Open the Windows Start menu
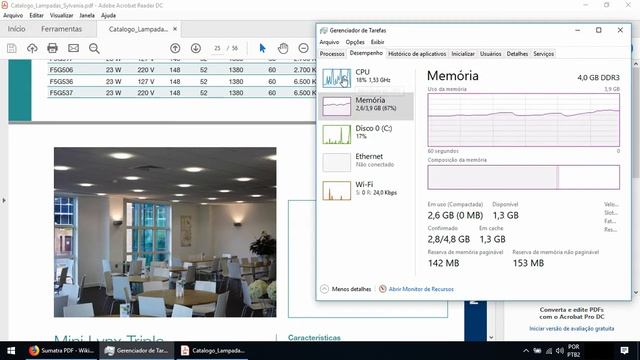Screen dimensions: 640x360 tap(11, 351)
